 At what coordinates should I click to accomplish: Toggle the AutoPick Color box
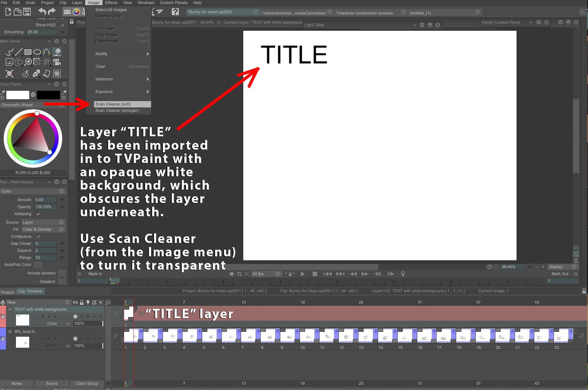pyautogui.click(x=38, y=264)
